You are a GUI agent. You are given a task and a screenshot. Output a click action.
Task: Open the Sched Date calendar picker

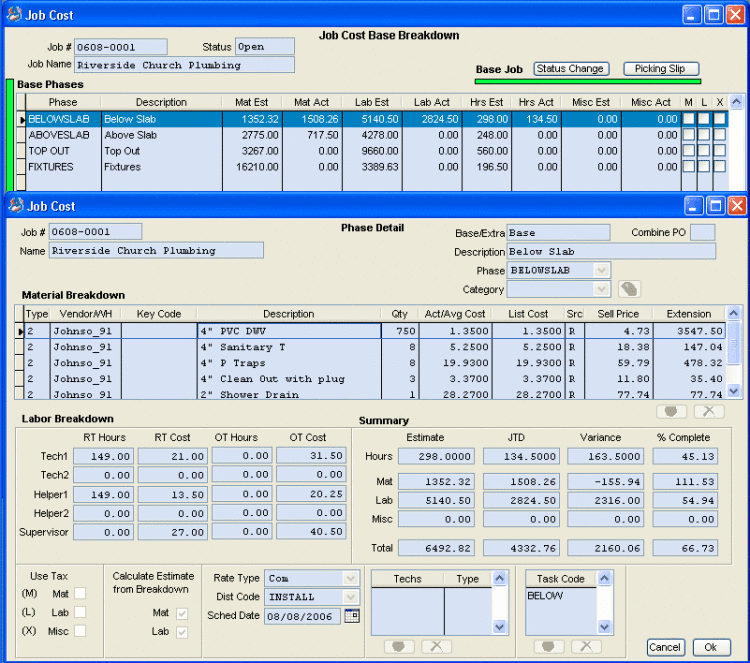click(x=352, y=616)
